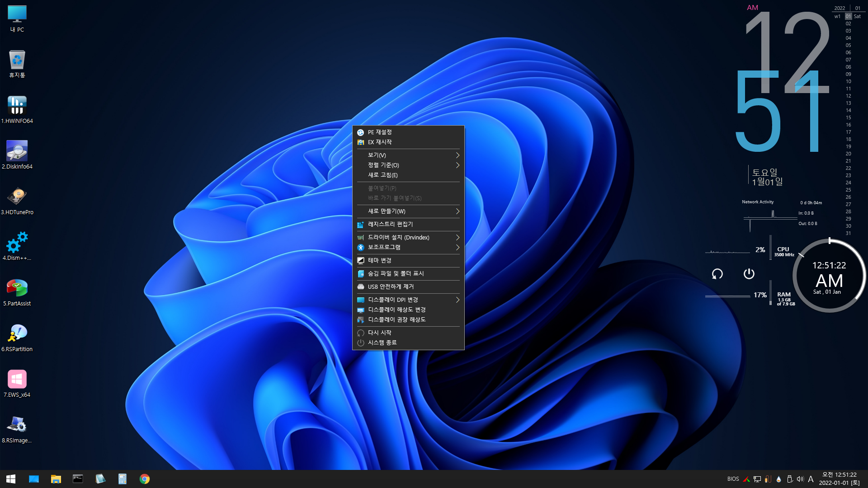Select day 31 in calendar strip

click(x=849, y=234)
